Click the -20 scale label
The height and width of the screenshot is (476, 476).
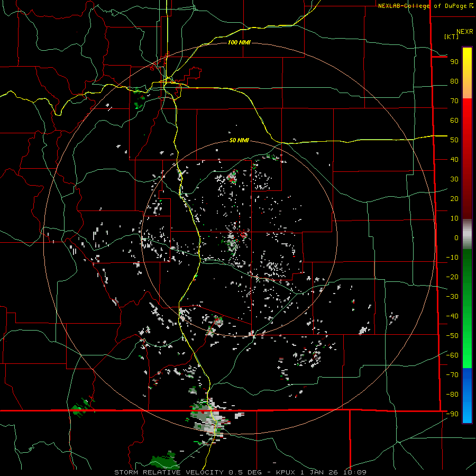pos(452,277)
